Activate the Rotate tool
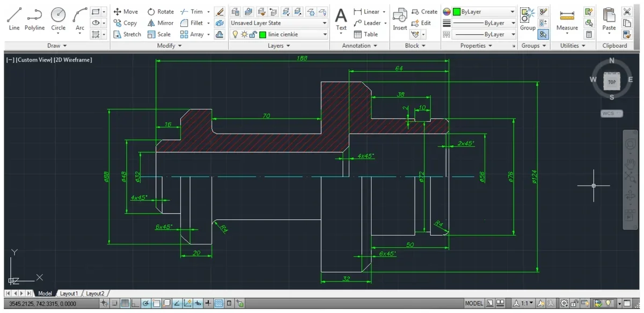The width and height of the screenshot is (644, 313). [160, 12]
